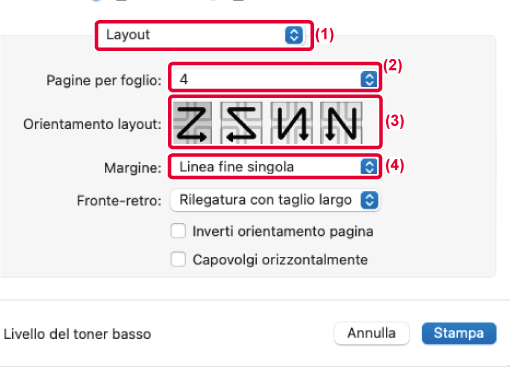Click the blue stepper arrows on Layout popup
Screen dimensions: 510x367
click(x=294, y=35)
